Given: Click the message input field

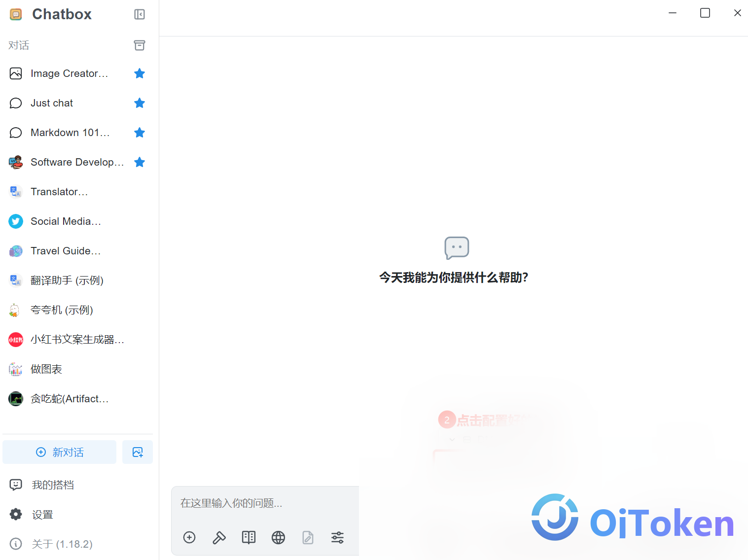Looking at the screenshot, I should [266, 503].
